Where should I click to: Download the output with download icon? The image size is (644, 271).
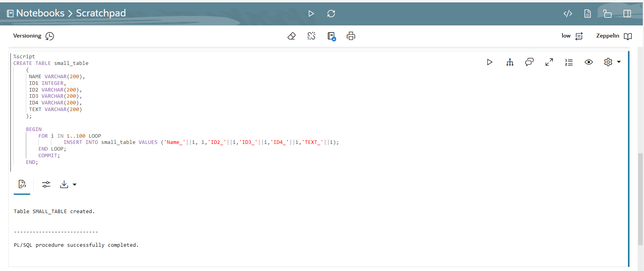[64, 184]
